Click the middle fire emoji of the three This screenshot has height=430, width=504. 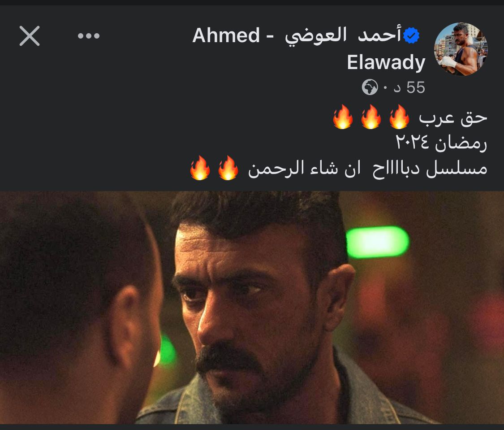point(371,117)
